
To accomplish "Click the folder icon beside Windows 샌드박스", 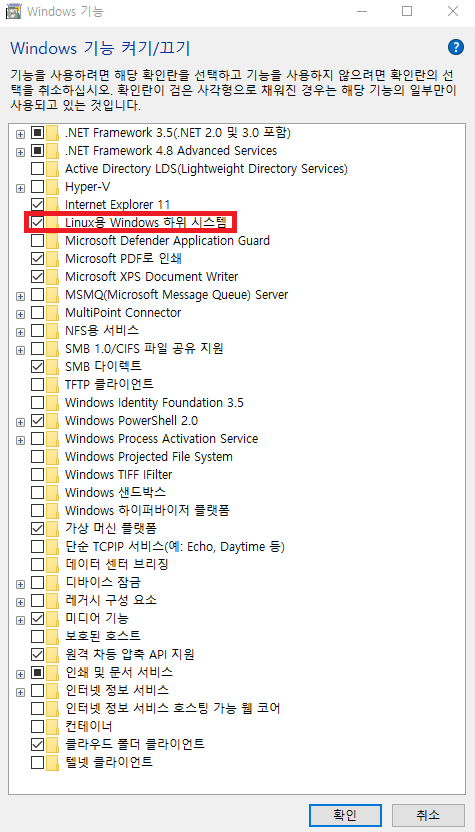I will click(52, 492).
